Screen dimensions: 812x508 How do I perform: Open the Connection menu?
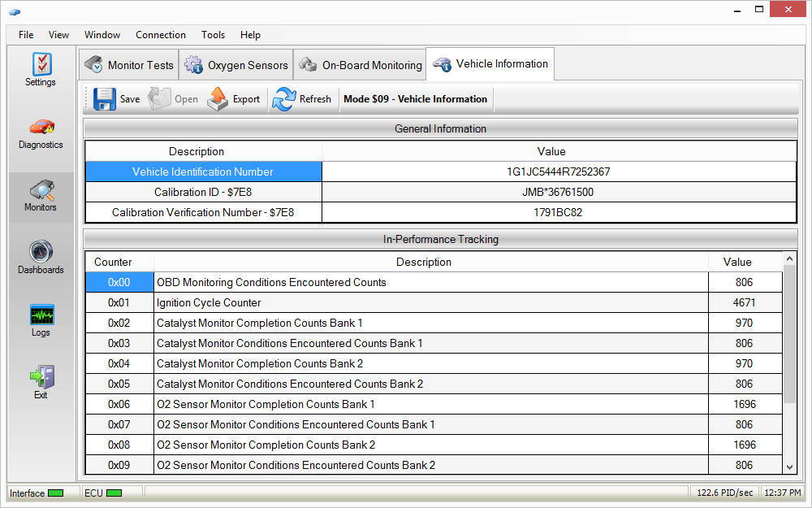pyautogui.click(x=160, y=35)
